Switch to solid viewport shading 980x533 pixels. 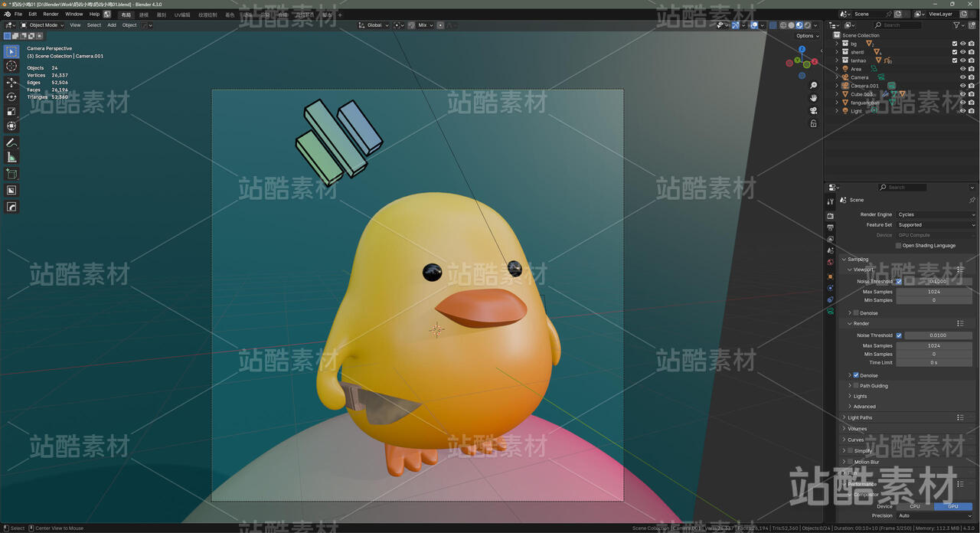[790, 25]
